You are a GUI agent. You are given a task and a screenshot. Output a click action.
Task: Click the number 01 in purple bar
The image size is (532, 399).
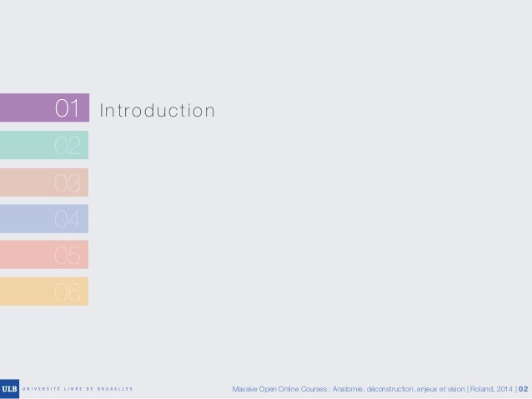tap(68, 108)
